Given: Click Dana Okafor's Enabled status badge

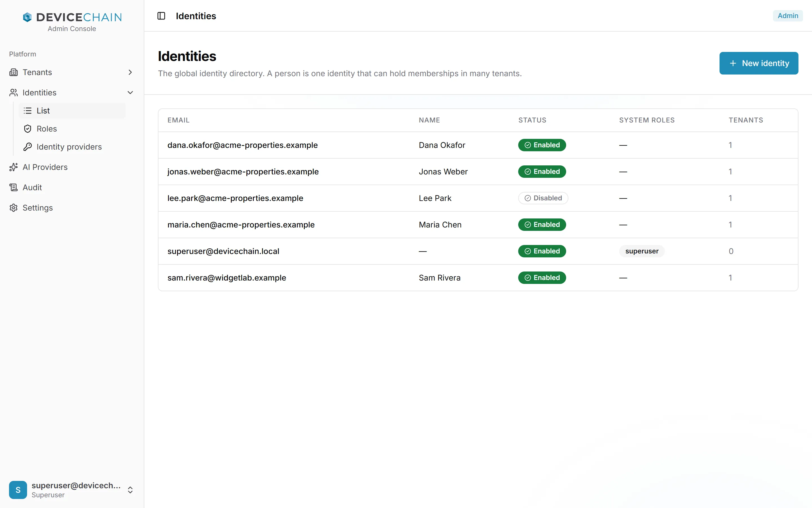Looking at the screenshot, I should click(x=542, y=145).
